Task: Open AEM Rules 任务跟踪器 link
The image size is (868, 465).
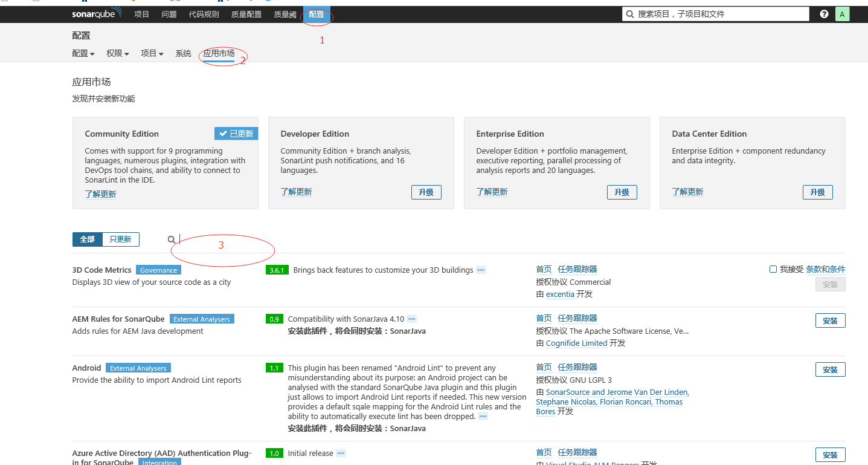Action: pos(577,318)
